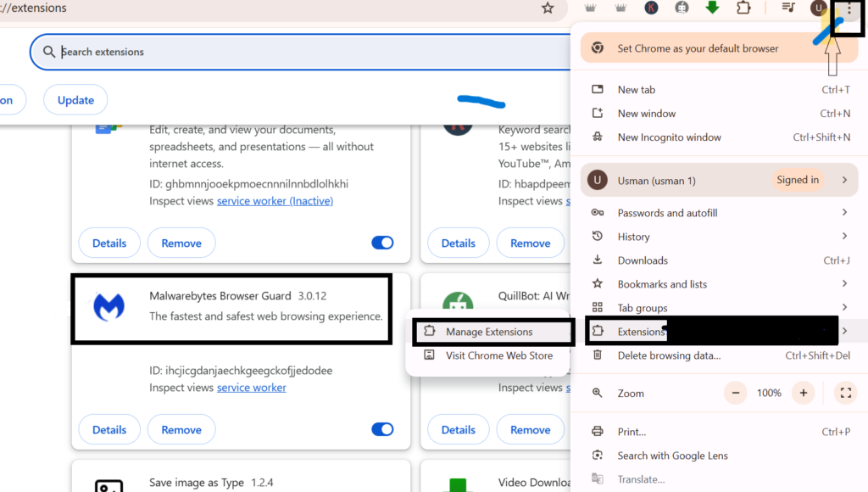Toggle off the service worker (Inactive) extension
The height and width of the screenshot is (492, 868).
pos(382,243)
